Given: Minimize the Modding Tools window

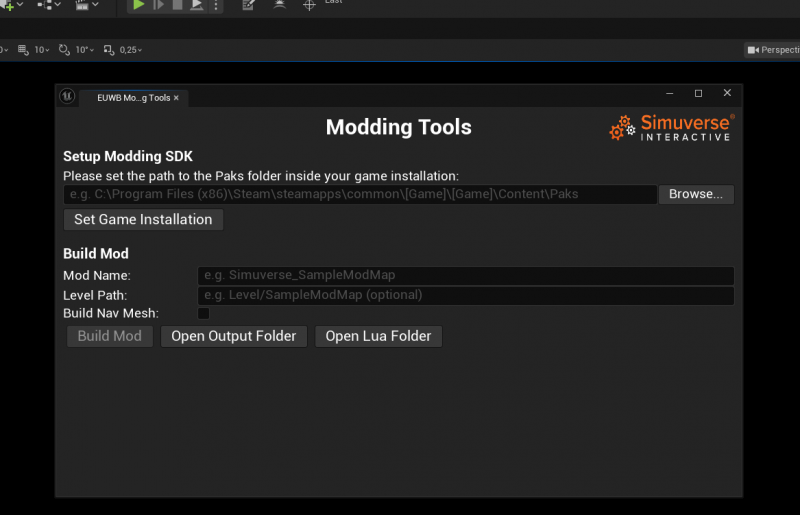Looking at the screenshot, I should (x=669, y=93).
